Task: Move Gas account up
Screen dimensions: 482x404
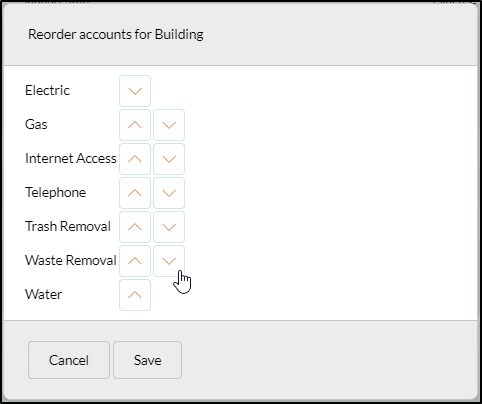Action: [135, 125]
